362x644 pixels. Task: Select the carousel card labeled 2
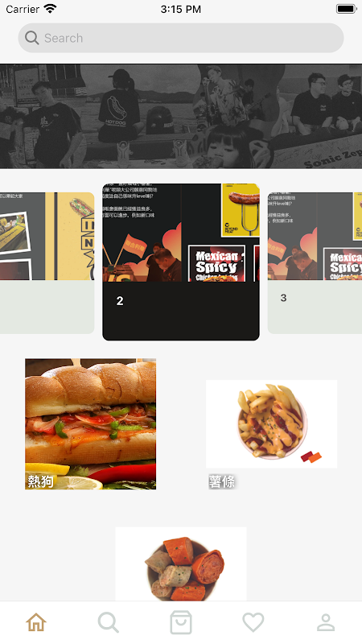point(181,262)
